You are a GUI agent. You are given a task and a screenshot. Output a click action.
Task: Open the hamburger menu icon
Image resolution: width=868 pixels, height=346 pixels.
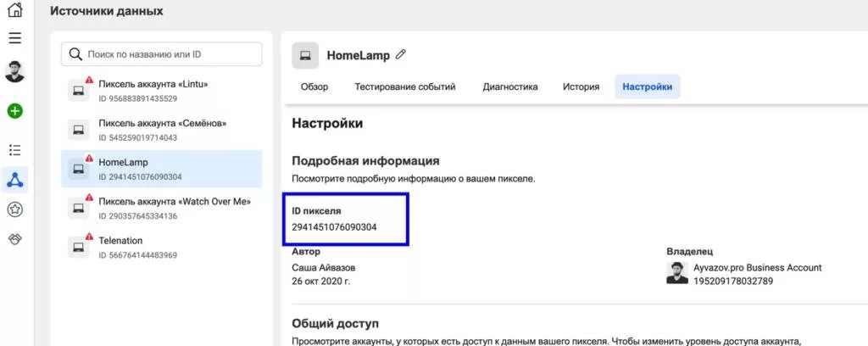(15, 37)
